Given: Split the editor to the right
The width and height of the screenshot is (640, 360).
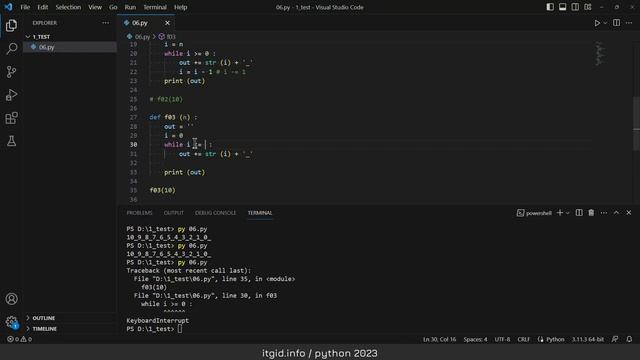Looking at the screenshot, I should pyautogui.click(x=616, y=23).
